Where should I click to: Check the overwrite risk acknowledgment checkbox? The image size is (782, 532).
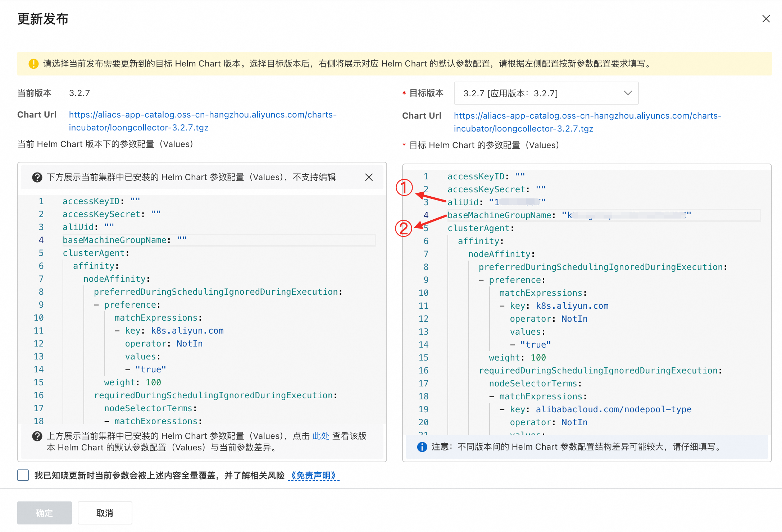(23, 475)
